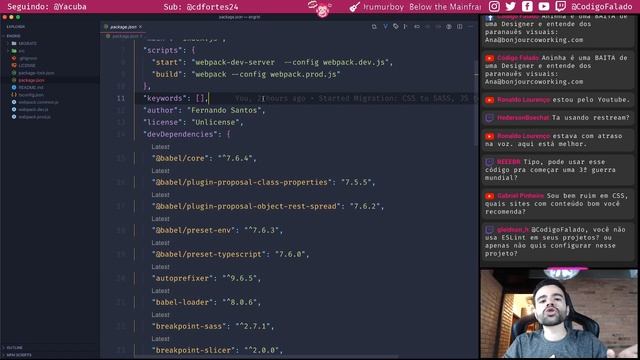Click the EXPLORER panel header
This screenshot has width=640, height=360.
[x=16, y=27]
